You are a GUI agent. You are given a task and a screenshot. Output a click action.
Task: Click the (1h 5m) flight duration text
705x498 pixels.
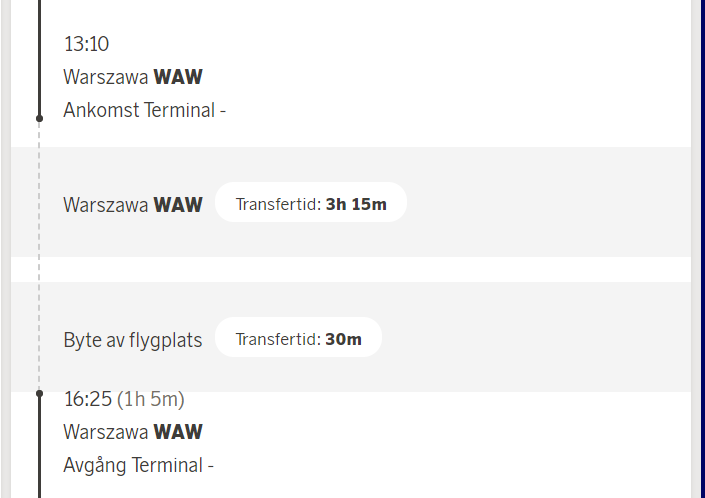tap(151, 400)
